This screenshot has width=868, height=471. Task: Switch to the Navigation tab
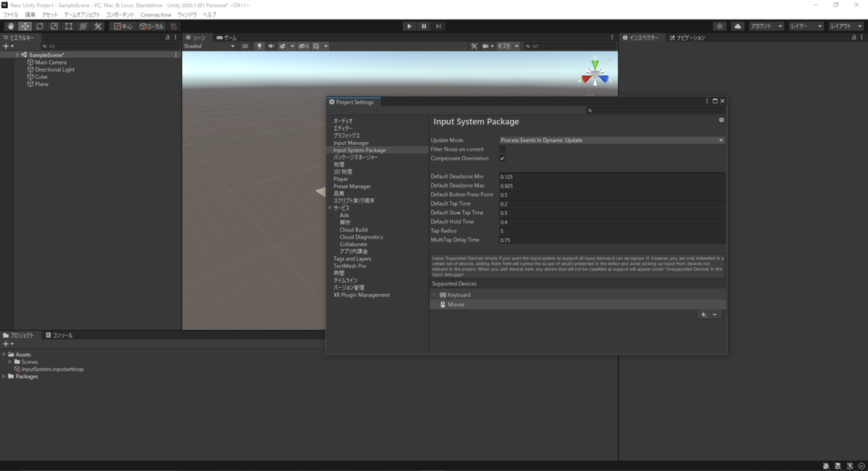pyautogui.click(x=686, y=38)
